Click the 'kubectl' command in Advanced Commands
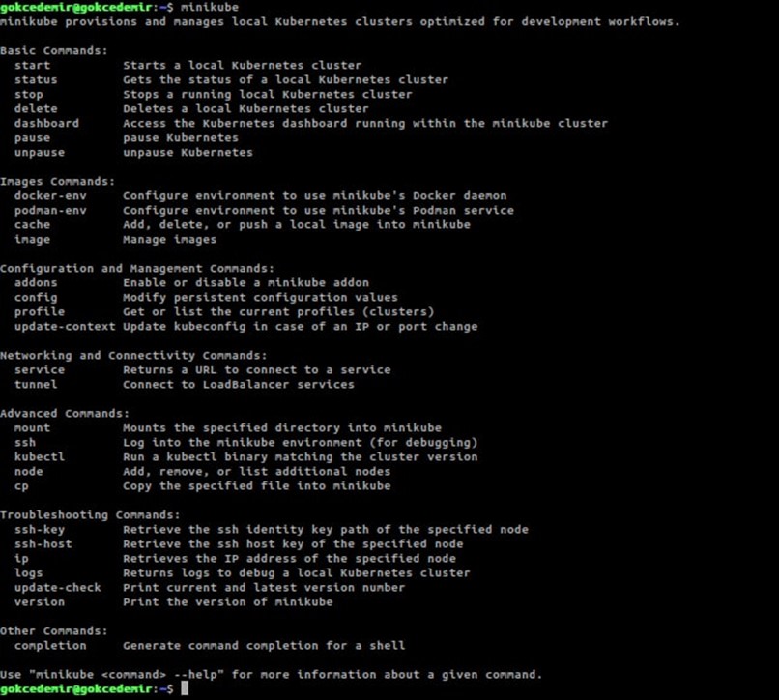779x700 pixels. (40, 457)
